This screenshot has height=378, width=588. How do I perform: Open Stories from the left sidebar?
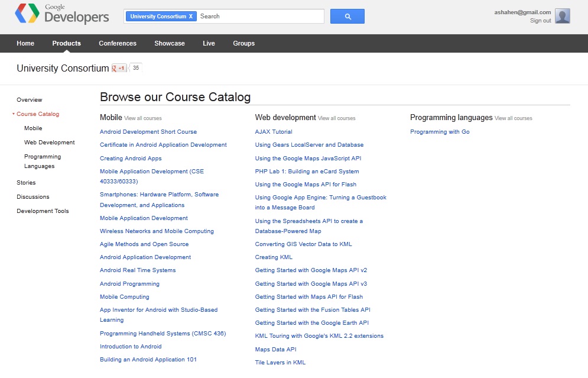point(26,183)
